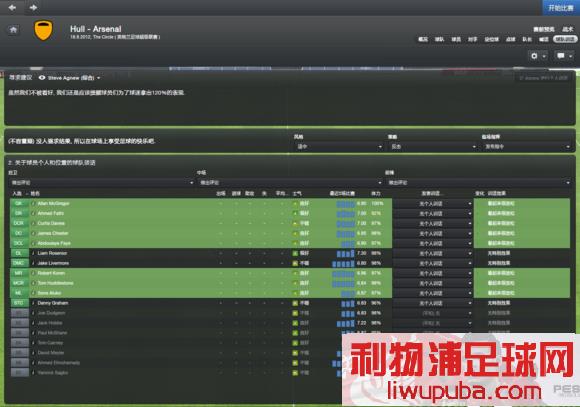Click info icon beside Danny Graham
Screen dimensions: 580x407
(x=33, y=303)
